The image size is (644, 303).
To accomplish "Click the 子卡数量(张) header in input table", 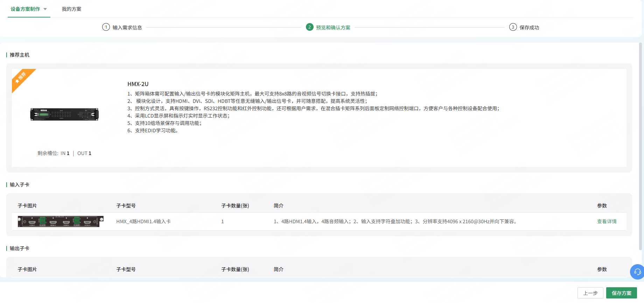I will click(x=235, y=206).
